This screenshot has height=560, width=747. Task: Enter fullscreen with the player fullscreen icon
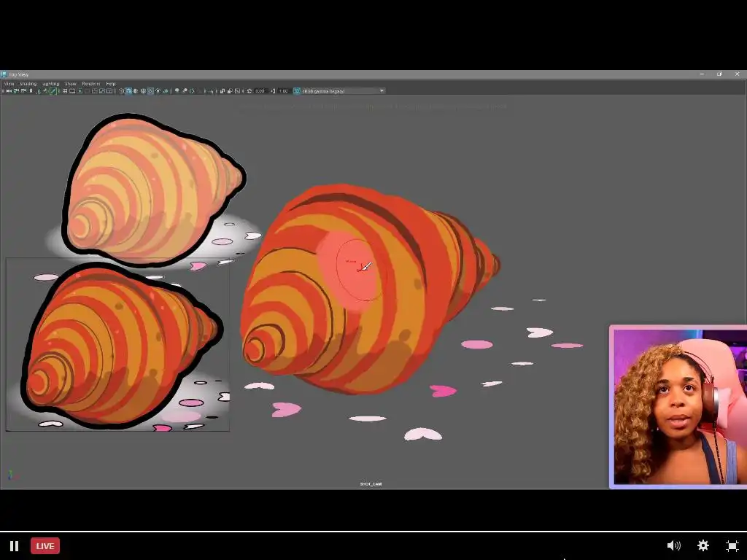[x=732, y=545]
